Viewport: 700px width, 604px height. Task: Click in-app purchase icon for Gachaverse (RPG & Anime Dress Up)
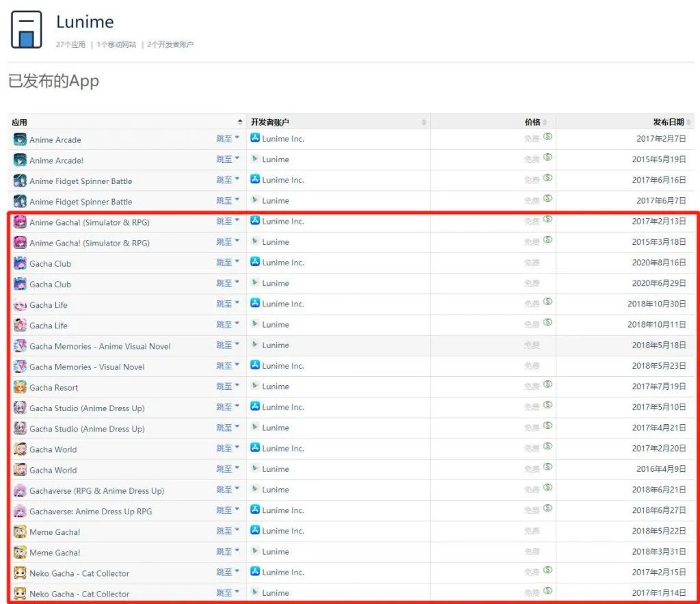[x=548, y=488]
